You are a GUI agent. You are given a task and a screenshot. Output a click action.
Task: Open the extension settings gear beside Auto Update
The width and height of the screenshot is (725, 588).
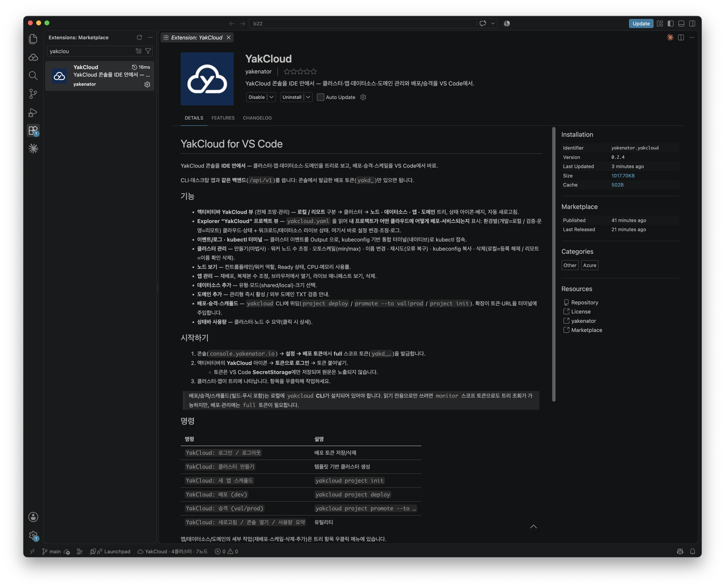[x=363, y=97]
